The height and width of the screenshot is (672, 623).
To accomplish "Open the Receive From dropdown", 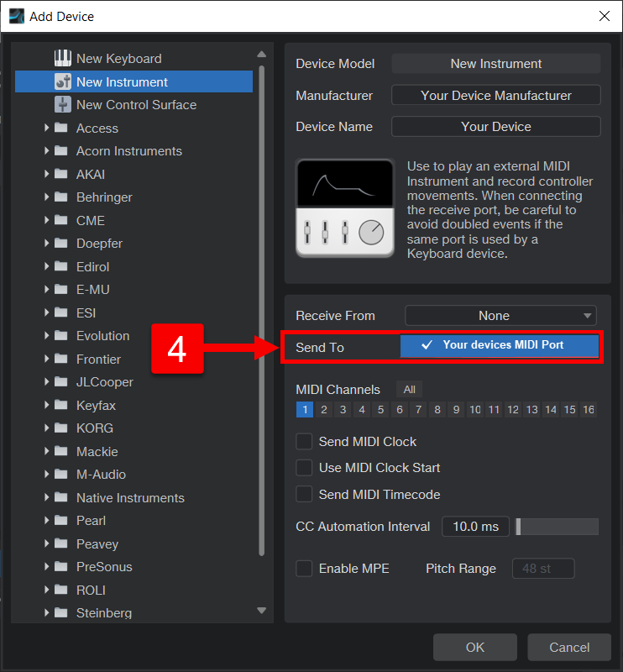I will 500,316.
